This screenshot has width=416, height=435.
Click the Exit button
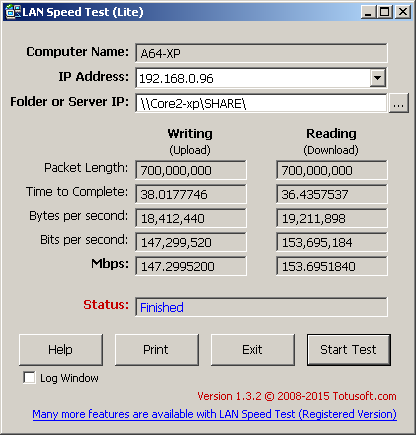pos(253,350)
